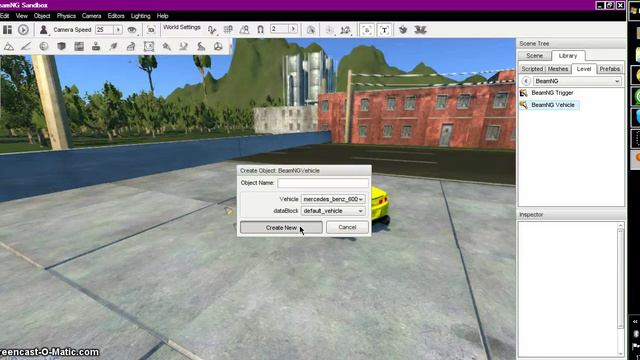Select the feather forest brush tool icon
The height and width of the screenshot is (360, 640).
tap(113, 47)
